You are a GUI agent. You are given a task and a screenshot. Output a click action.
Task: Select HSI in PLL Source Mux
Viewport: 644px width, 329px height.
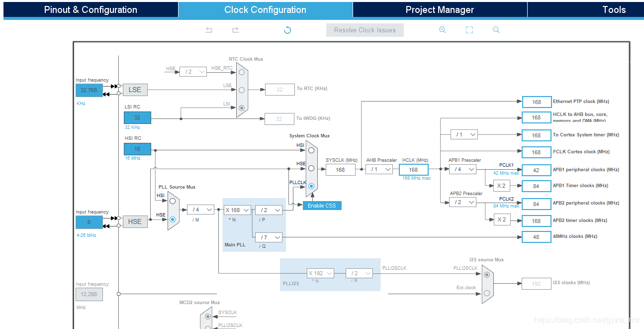coord(173,201)
